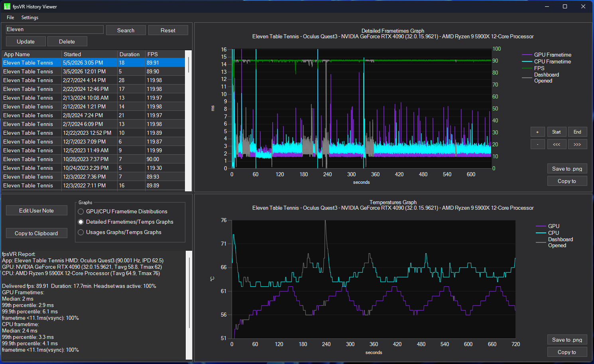594x364 pixels.
Task: Maximize the fpsVR History Viewer window
Action: click(x=565, y=6)
